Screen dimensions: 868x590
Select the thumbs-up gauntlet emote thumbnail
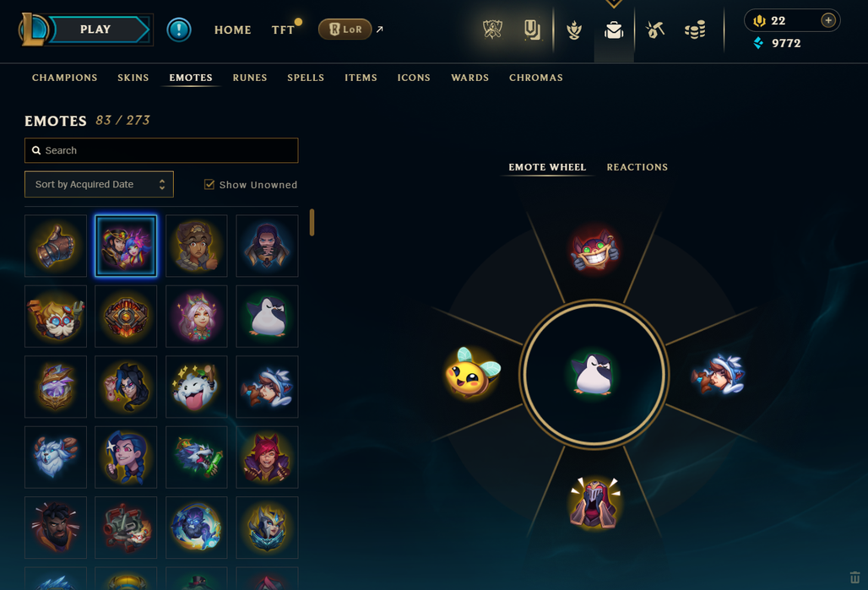coord(56,246)
